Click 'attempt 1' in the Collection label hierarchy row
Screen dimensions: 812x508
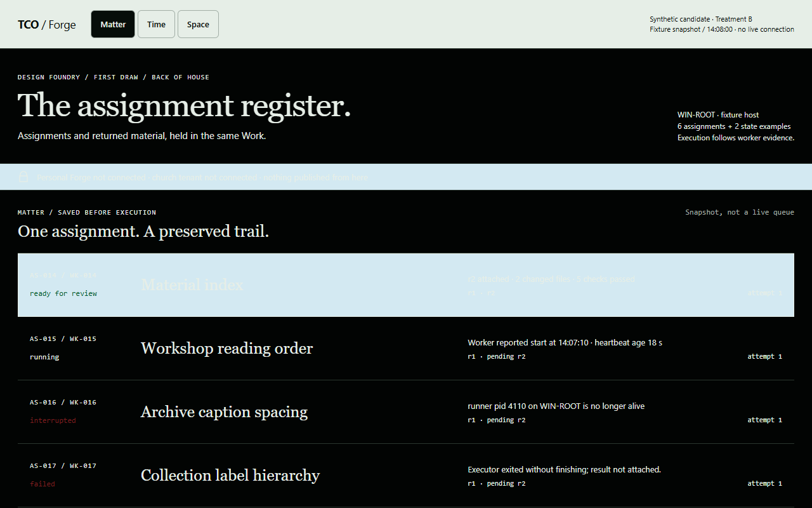tap(764, 483)
